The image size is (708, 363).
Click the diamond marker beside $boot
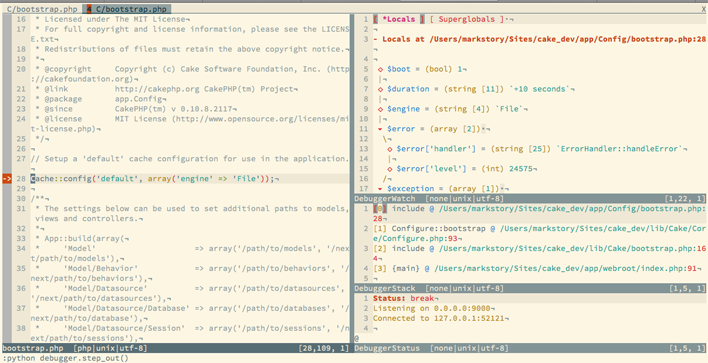380,69
